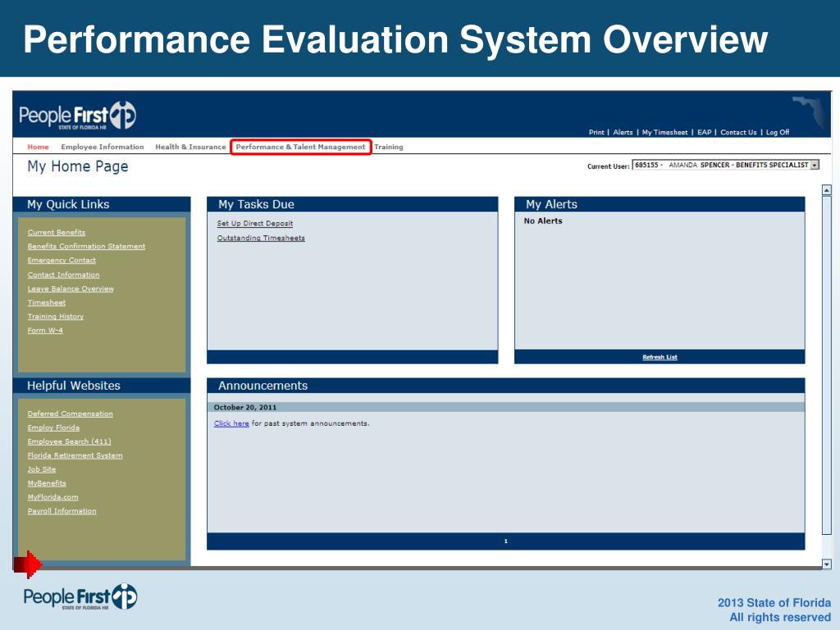840x630 pixels.
Task: Open the Alerts header link
Action: (x=623, y=132)
